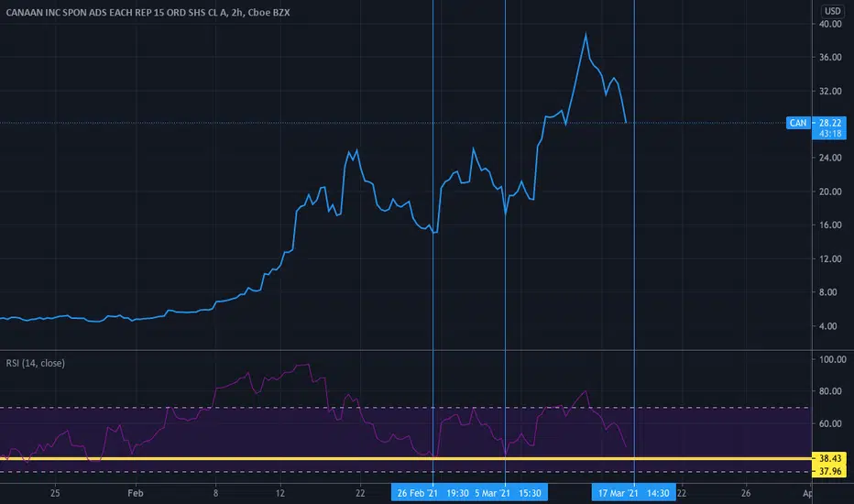The height and width of the screenshot is (504, 854).
Task: Click the 12 date label on time axis
Action: tap(280, 493)
